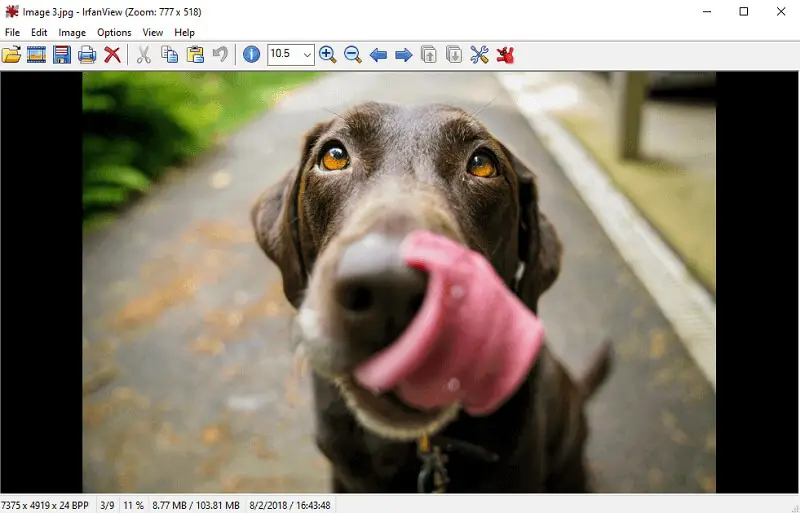The width and height of the screenshot is (800, 513).
Task: Zoom in with the plus magnifier
Action: [328, 55]
